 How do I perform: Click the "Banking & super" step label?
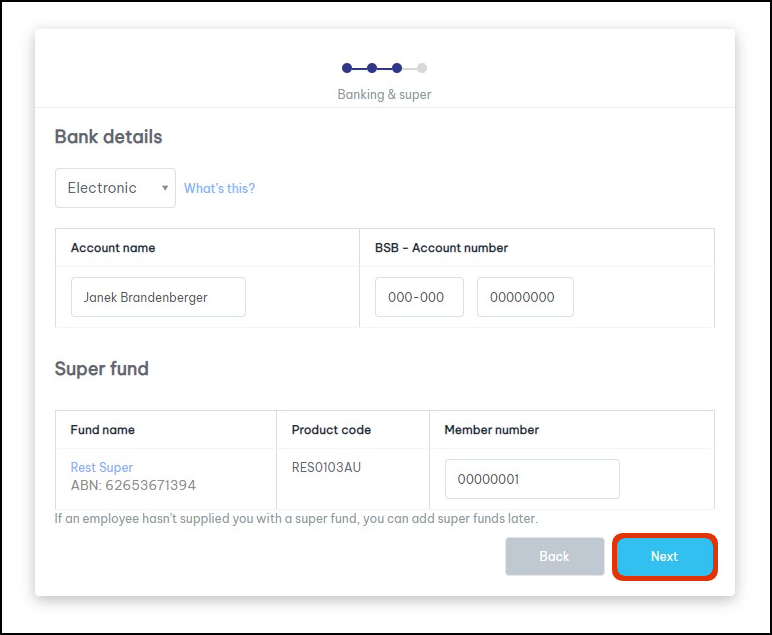(x=385, y=95)
